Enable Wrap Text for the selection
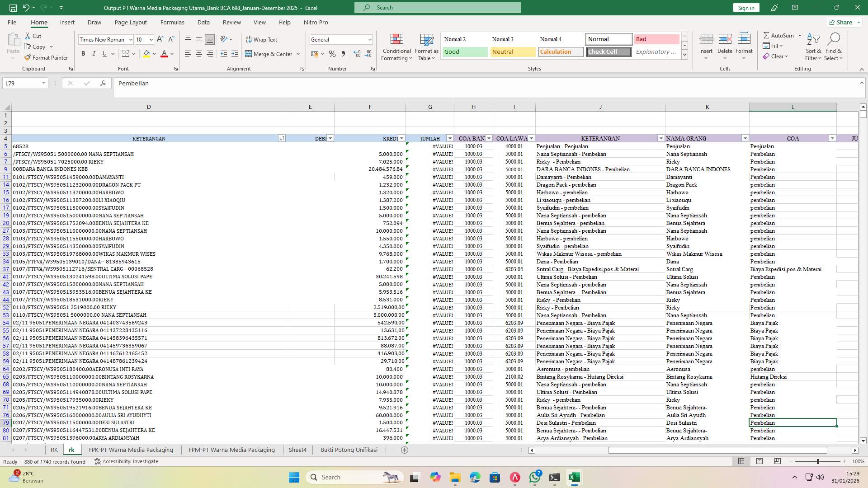The image size is (868, 488). coord(262,39)
